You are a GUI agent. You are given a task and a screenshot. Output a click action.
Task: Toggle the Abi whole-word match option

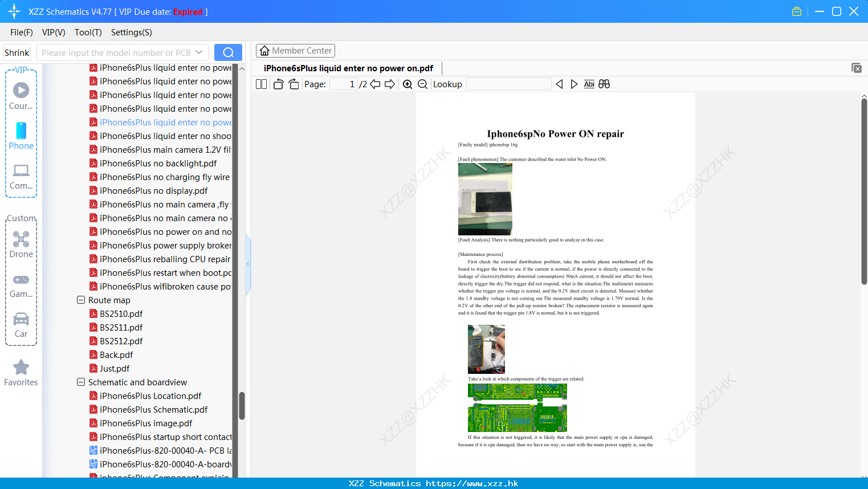[x=589, y=84]
